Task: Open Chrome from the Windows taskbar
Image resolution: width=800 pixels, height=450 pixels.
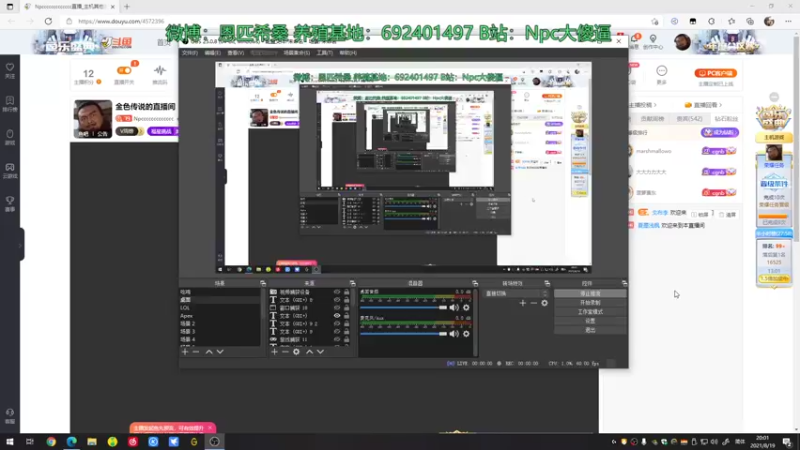Action: pyautogui.click(x=51, y=442)
